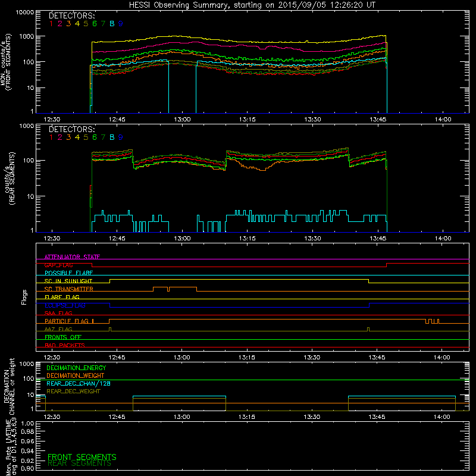Click the ATTENUATOR_STATE flag label
This screenshot has height=476, width=476.
[72, 257]
